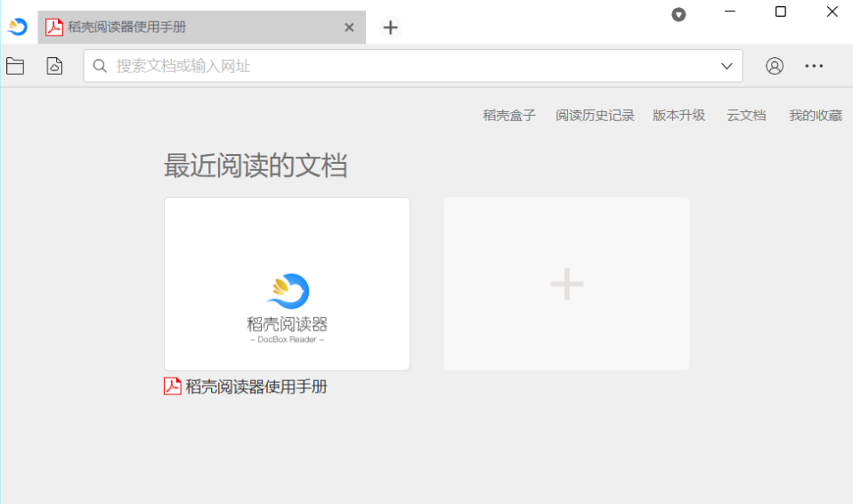853x504 pixels.
Task: Click the shield dropdown icon in title bar
Action: tap(678, 14)
